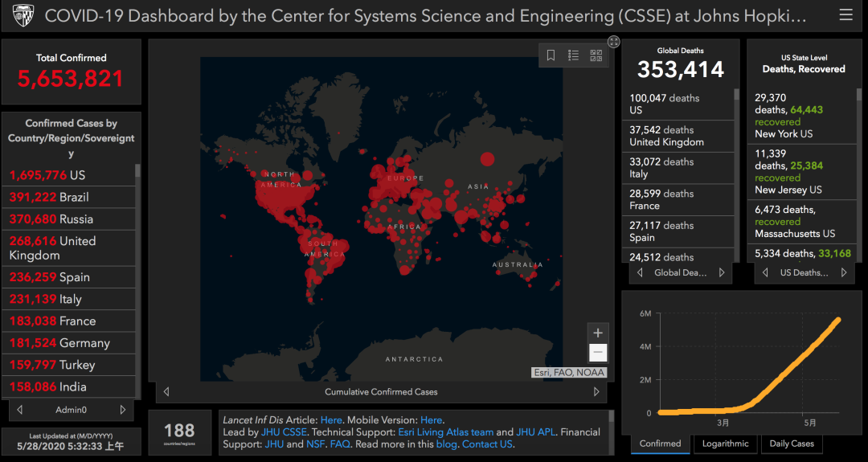Open the JHU financial support link

(x=274, y=444)
